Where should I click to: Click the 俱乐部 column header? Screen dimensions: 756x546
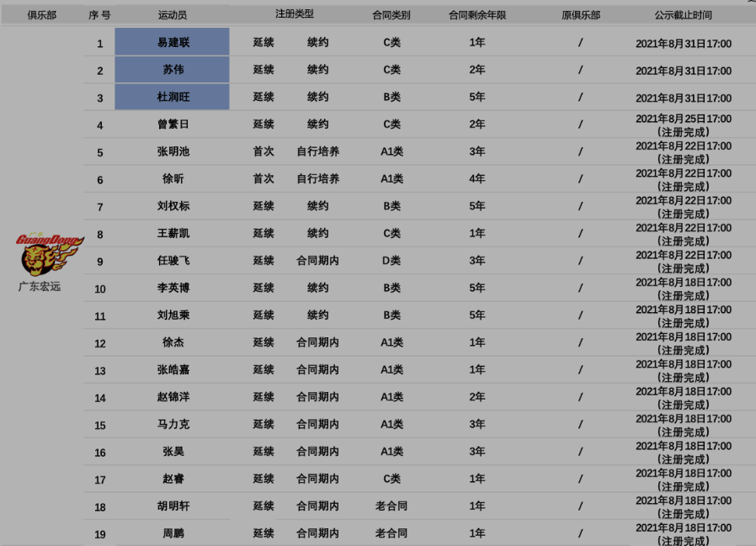click(x=42, y=15)
